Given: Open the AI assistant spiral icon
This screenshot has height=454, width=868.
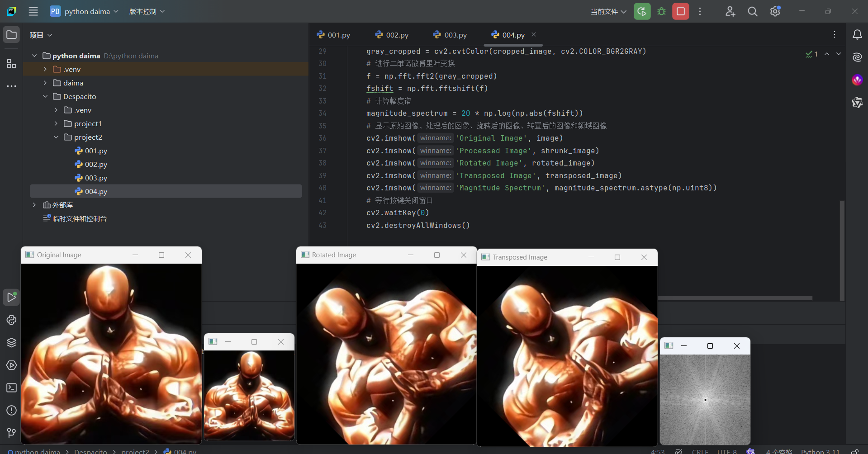Looking at the screenshot, I should pos(857,57).
